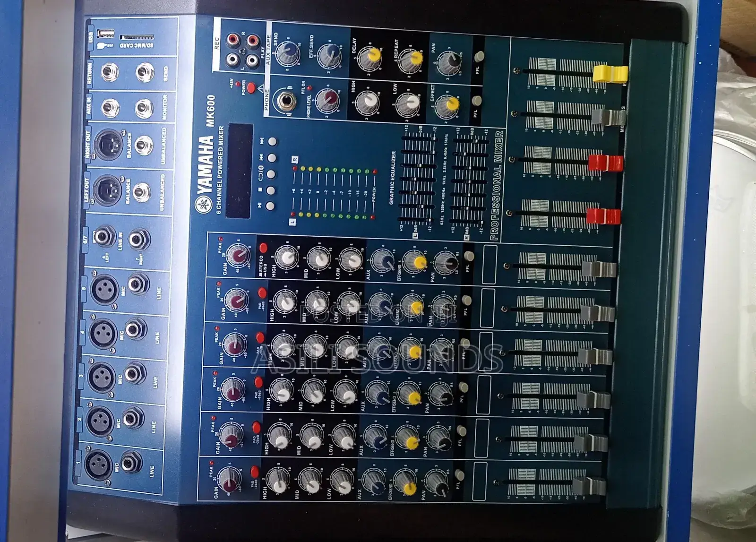Click the red master fader nearest gray fader
Viewport: 756px width, 542px height.
point(605,163)
